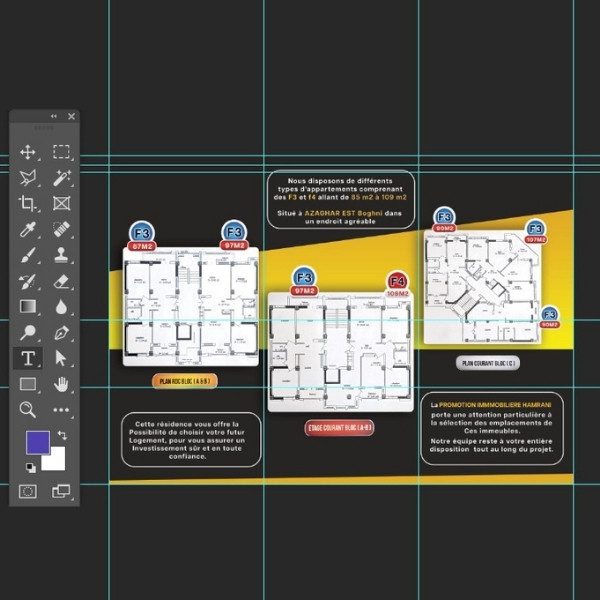Screen dimensions: 600x600
Task: Select the Move tool
Action: 28,152
